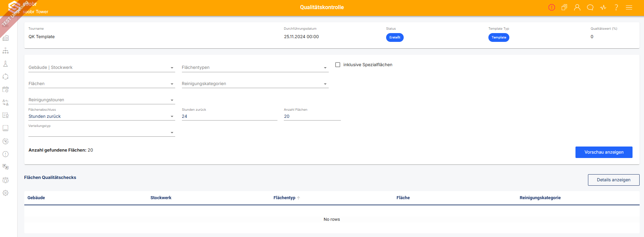The image size is (644, 237).
Task: Click the soobr logo in the header
Action: tap(15, 7)
